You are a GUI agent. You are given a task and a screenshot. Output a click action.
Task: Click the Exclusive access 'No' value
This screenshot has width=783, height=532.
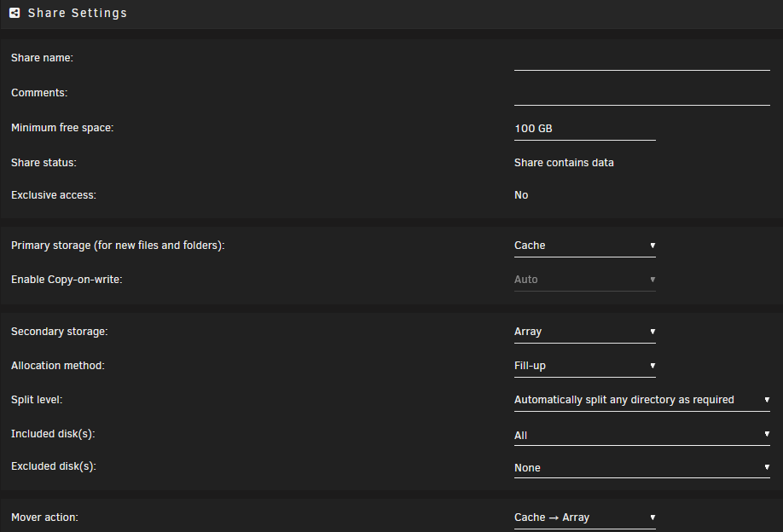521,195
